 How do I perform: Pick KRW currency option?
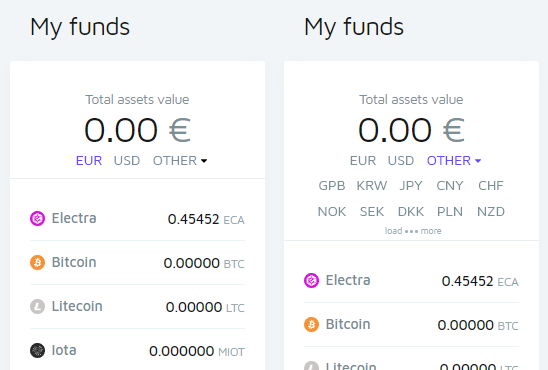click(x=372, y=186)
